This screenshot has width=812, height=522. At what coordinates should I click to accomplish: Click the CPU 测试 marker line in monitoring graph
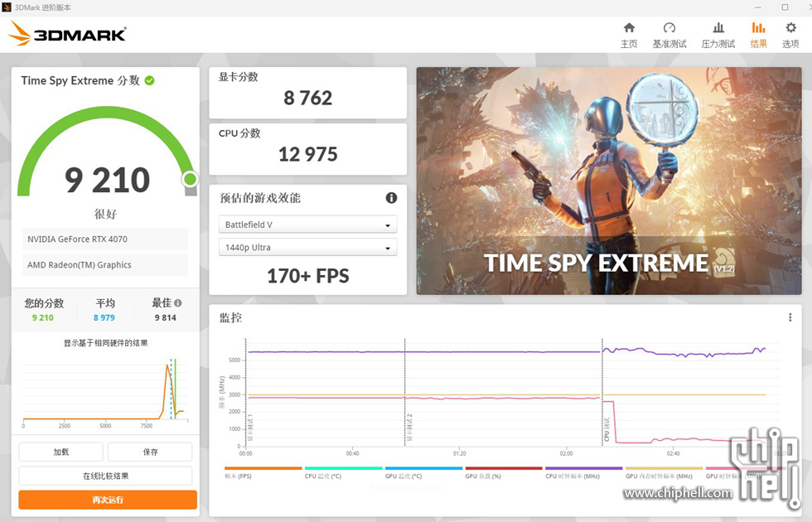(x=602, y=392)
